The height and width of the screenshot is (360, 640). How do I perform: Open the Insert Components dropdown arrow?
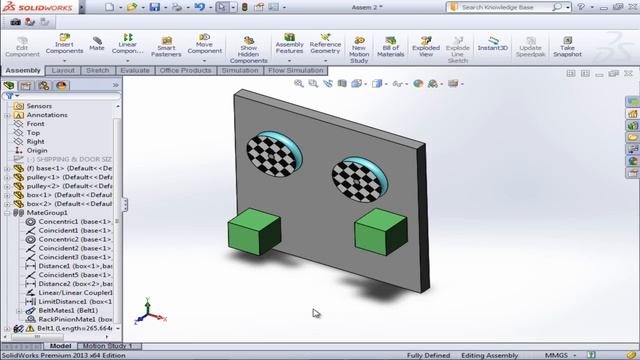pos(64,61)
